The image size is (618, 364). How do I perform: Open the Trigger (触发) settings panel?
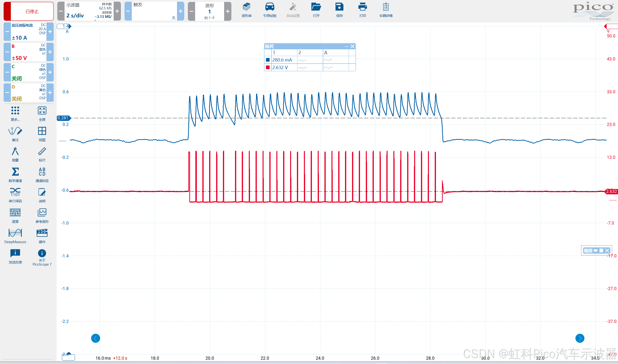154,11
